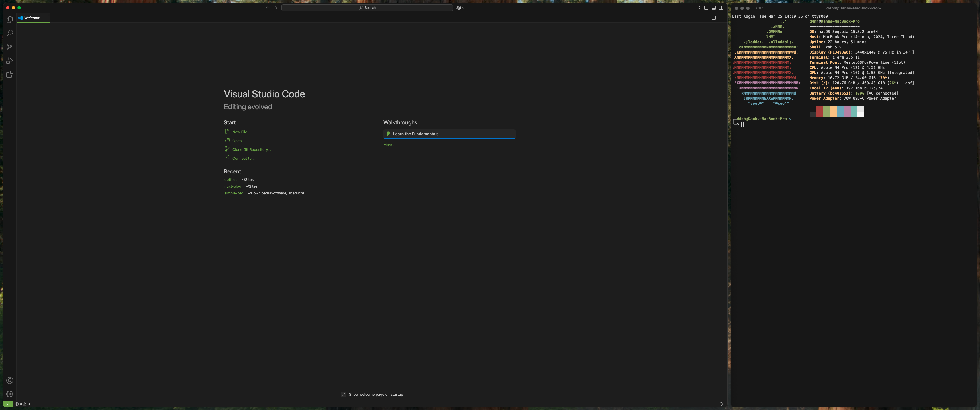Toggle the bottom panel visibility
This screenshot has height=410, width=980.
713,8
